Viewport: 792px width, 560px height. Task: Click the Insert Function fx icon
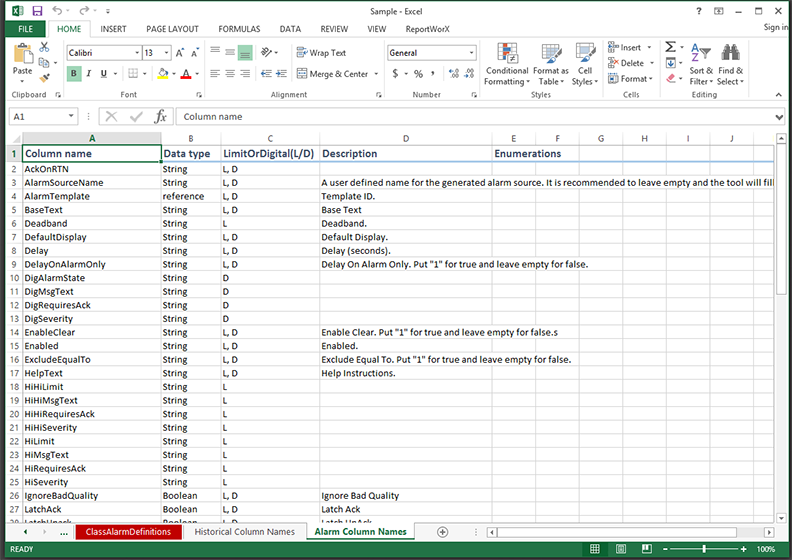pyautogui.click(x=160, y=117)
